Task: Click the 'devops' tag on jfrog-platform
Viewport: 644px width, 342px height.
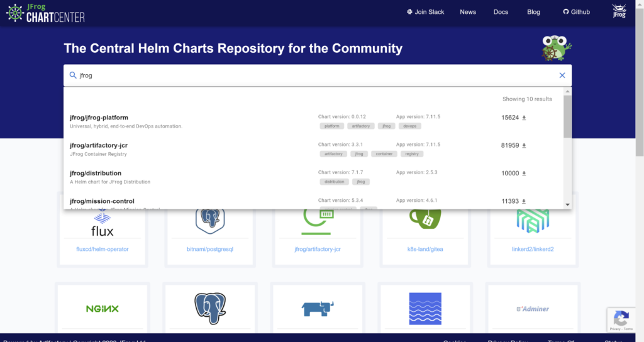Action: (409, 126)
